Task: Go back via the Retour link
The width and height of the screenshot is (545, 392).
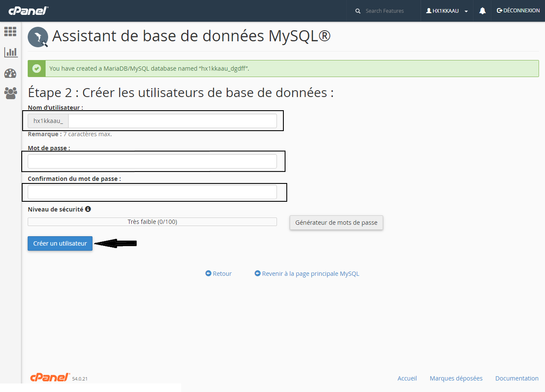Action: coord(219,274)
